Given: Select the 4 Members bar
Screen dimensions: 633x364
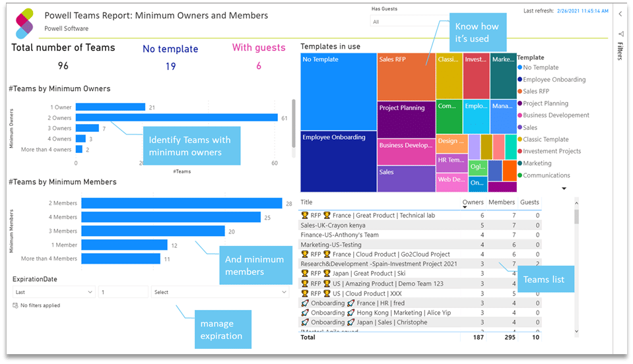Looking at the screenshot, I should point(171,217).
